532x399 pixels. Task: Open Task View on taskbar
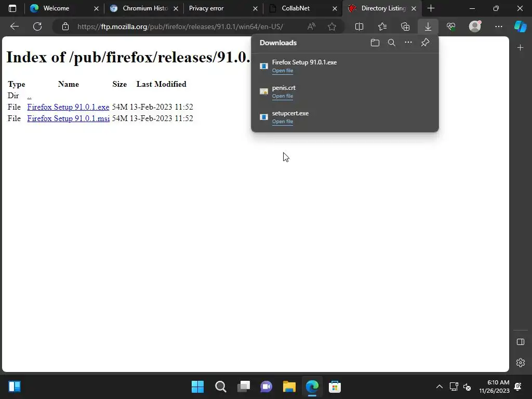tap(244, 387)
